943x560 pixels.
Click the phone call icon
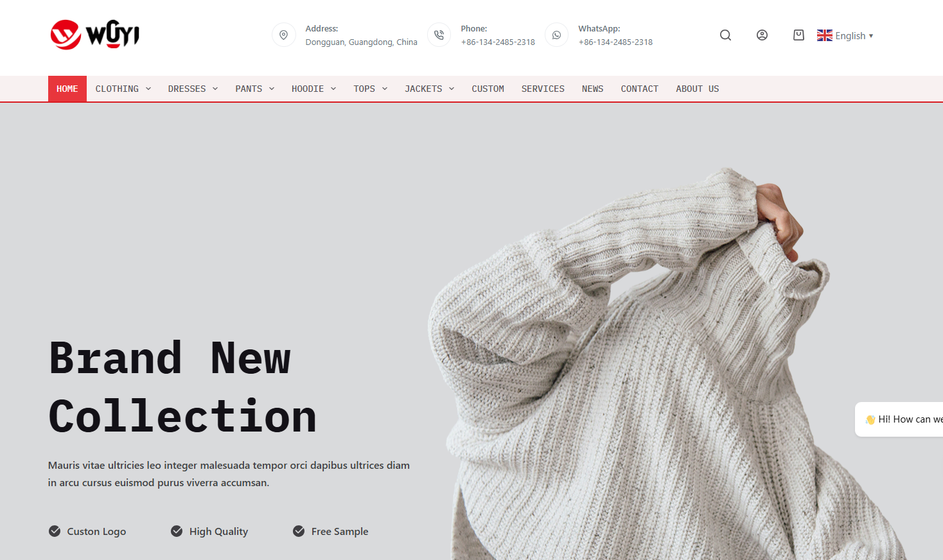pyautogui.click(x=439, y=35)
